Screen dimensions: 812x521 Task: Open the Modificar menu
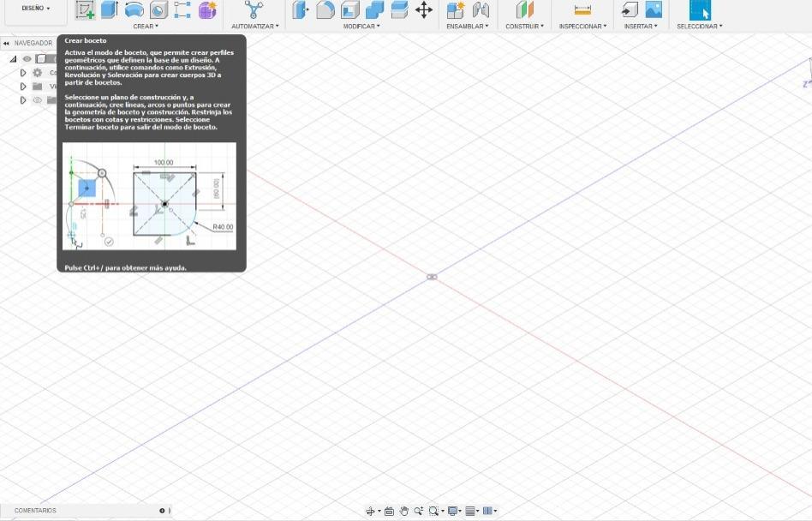click(x=361, y=26)
